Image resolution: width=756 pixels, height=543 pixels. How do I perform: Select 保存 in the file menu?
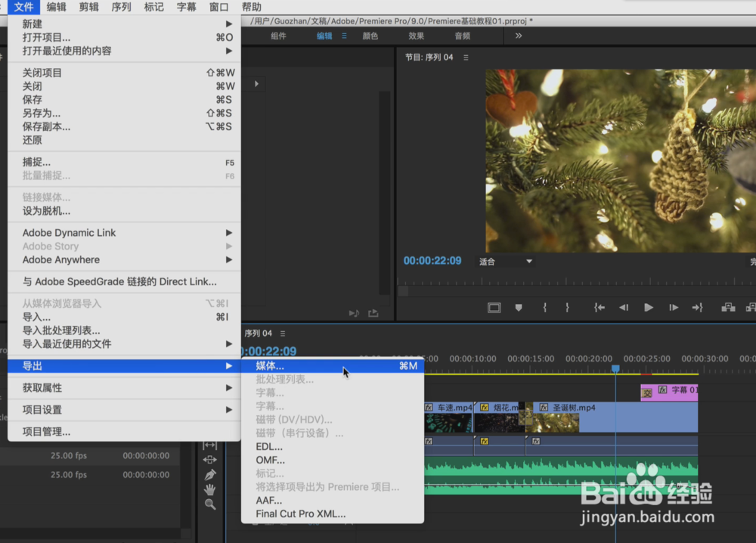point(124,100)
